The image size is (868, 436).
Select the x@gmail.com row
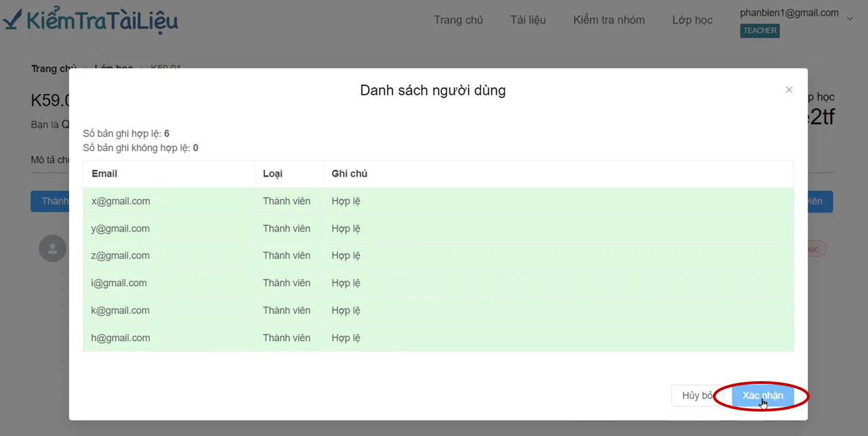438,201
